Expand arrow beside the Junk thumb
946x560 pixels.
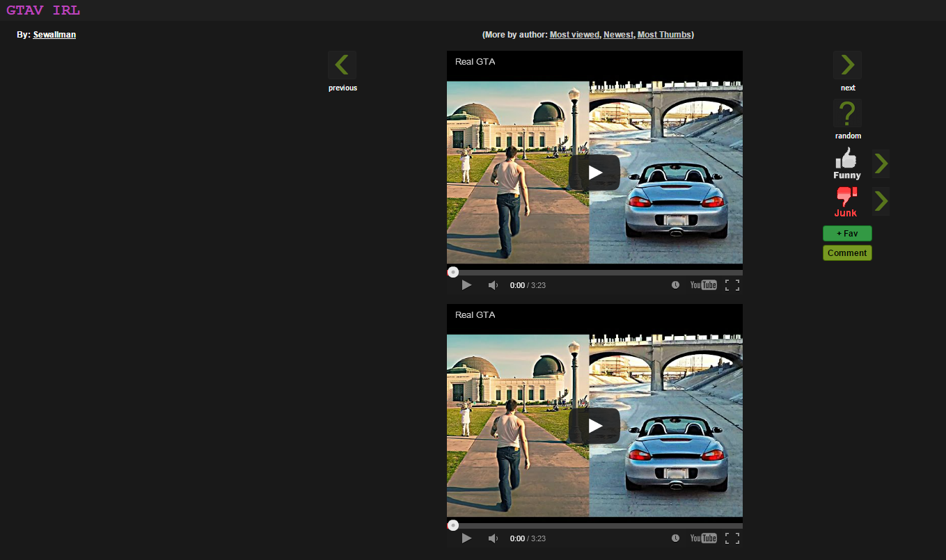[881, 202]
